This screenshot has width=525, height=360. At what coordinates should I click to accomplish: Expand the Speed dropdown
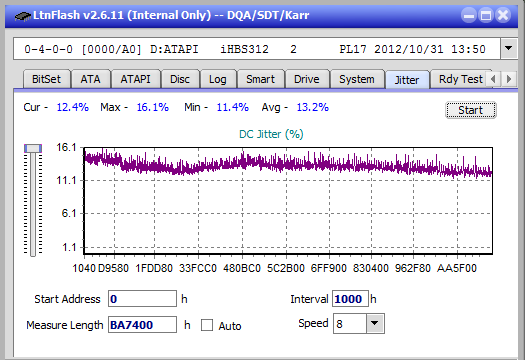point(375,323)
